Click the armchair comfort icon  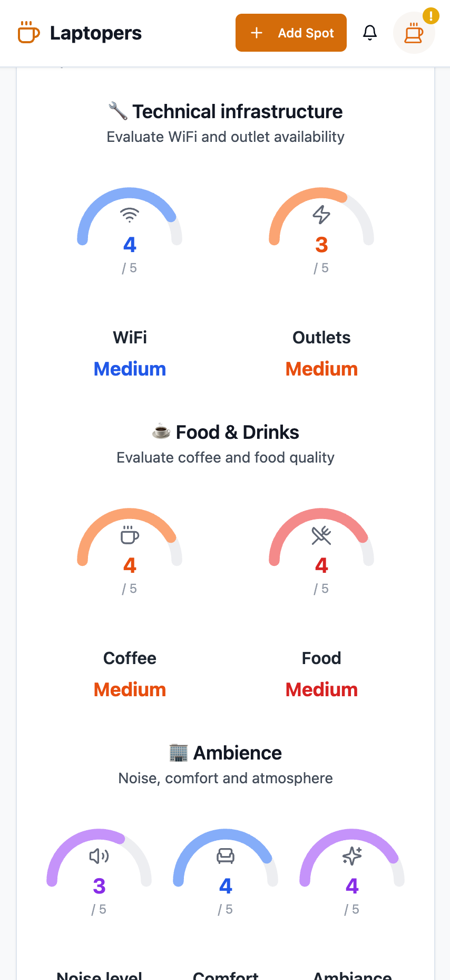[x=226, y=856]
